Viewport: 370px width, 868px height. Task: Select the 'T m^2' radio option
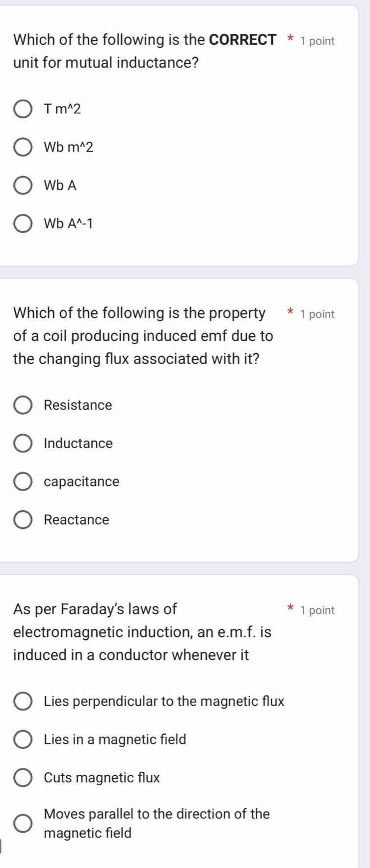click(x=23, y=109)
